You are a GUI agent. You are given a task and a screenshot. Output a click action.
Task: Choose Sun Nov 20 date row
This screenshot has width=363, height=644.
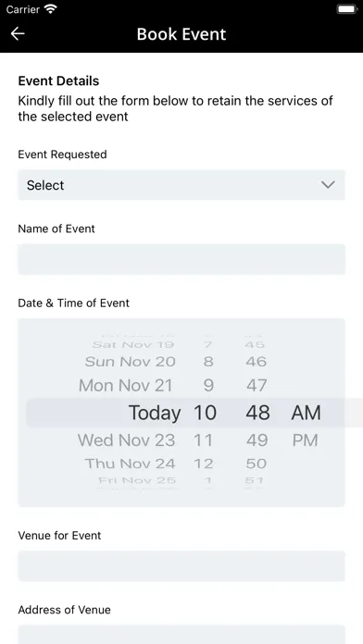tap(131, 362)
